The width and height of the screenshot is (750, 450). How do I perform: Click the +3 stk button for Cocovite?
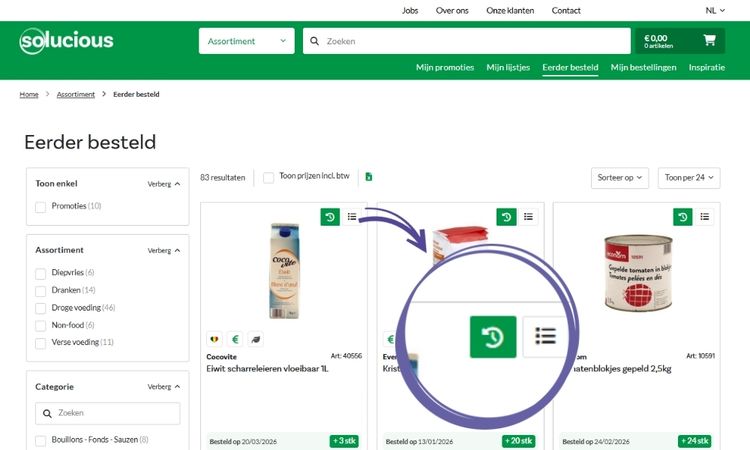click(x=346, y=441)
